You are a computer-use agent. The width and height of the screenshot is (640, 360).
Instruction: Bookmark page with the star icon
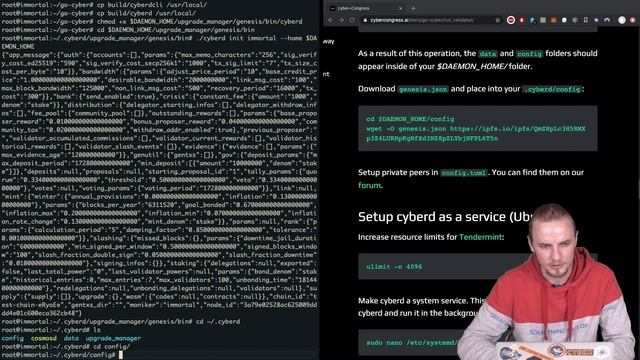click(498, 20)
